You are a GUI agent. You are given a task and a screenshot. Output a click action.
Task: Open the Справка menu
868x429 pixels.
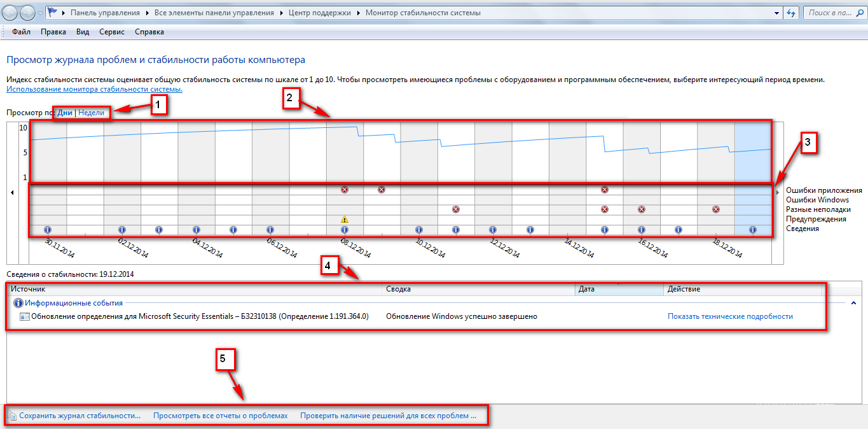[149, 32]
